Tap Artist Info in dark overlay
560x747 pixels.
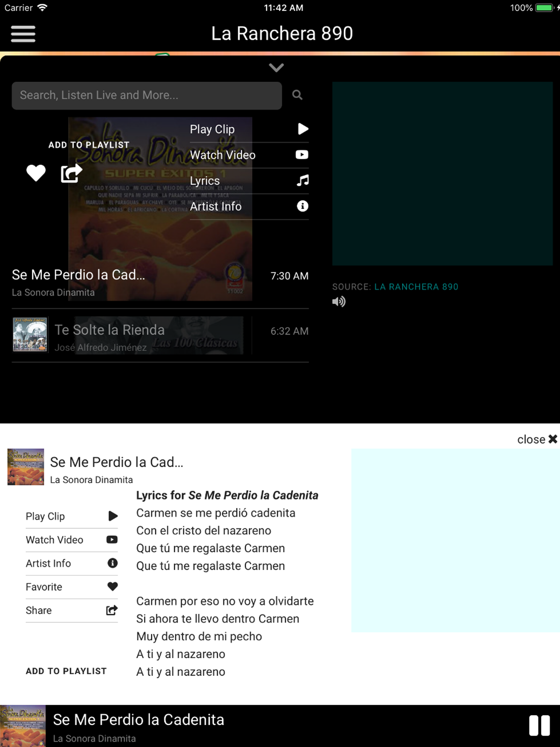point(249,206)
